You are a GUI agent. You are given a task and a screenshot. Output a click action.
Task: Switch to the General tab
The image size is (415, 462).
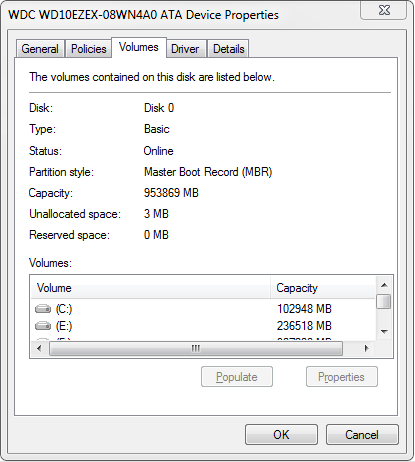click(40, 49)
